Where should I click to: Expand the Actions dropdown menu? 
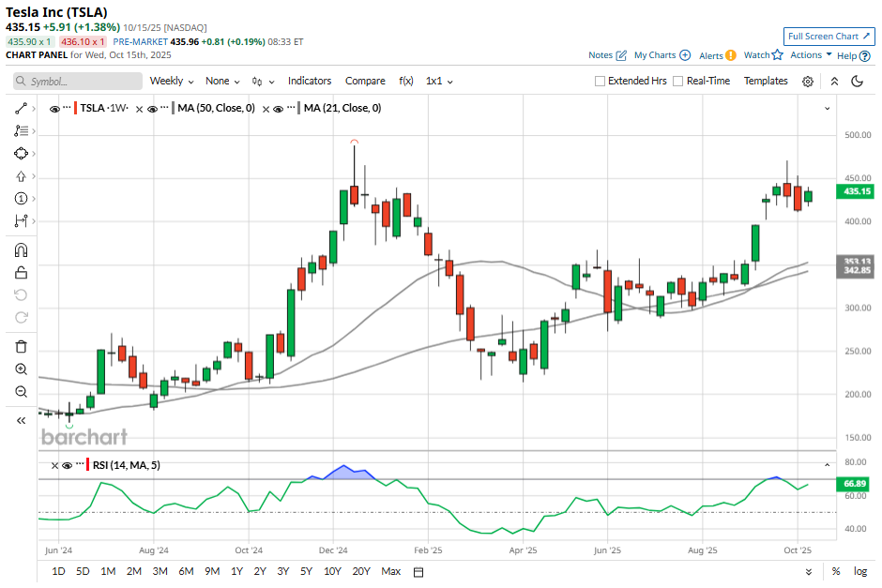pos(811,54)
